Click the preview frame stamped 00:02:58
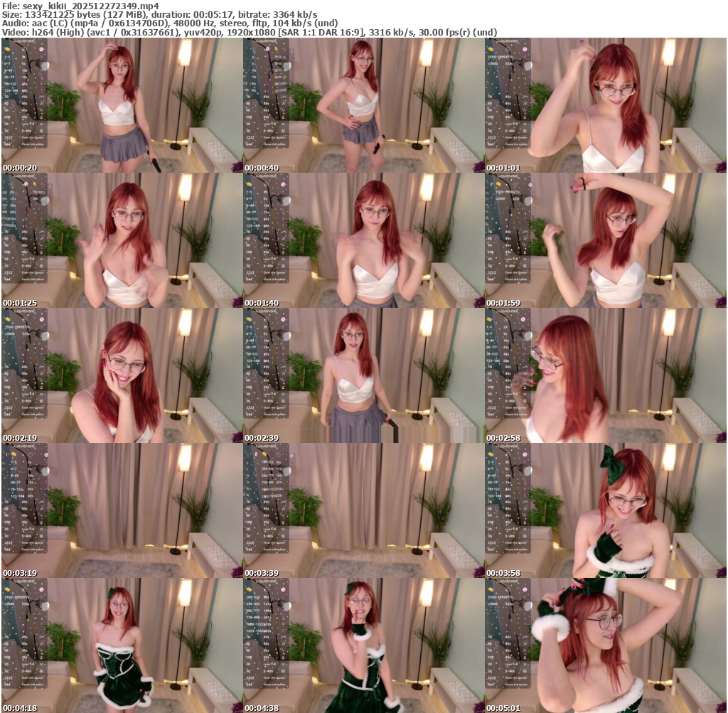The image size is (728, 713). 605,376
